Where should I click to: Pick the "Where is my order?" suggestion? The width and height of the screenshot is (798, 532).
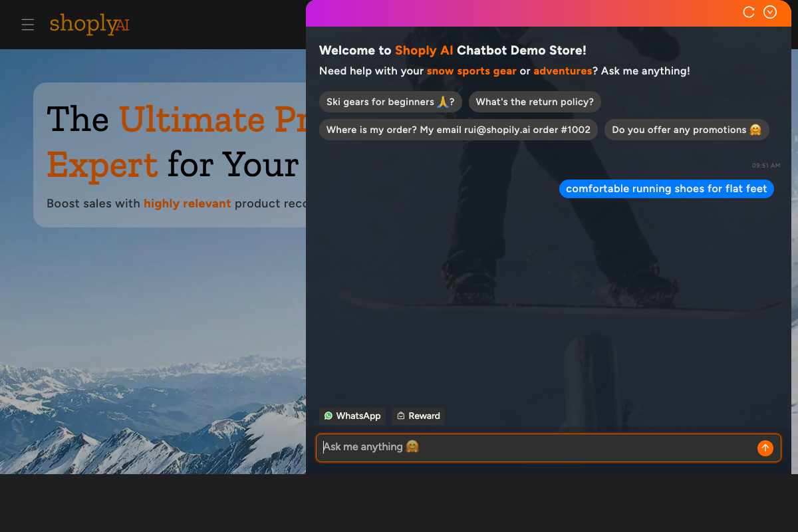458,130
